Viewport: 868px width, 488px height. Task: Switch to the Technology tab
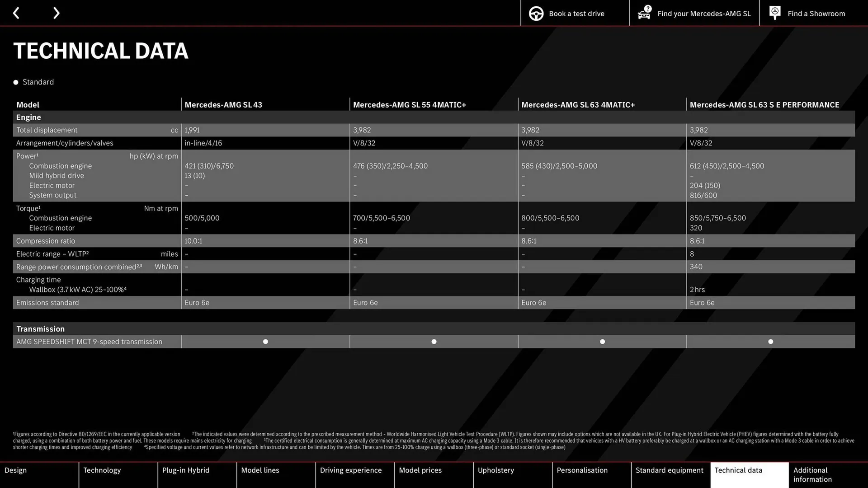(102, 470)
